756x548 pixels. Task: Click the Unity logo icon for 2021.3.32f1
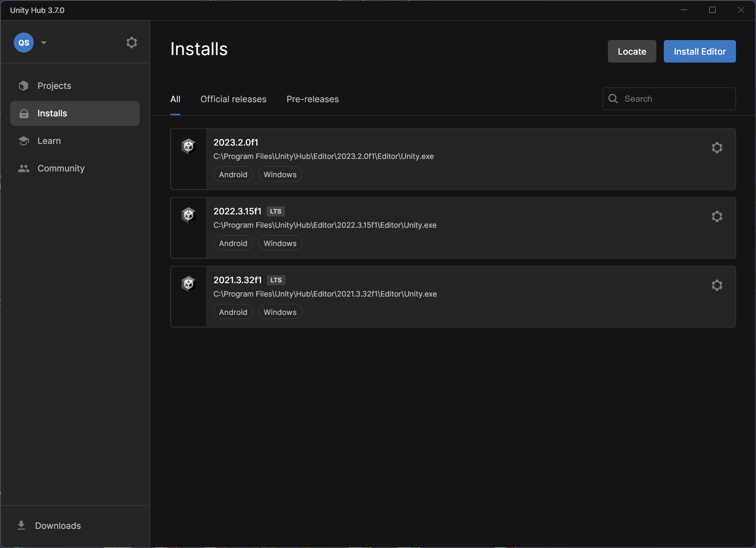point(189,284)
